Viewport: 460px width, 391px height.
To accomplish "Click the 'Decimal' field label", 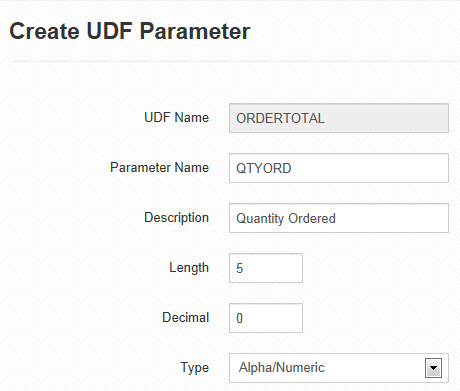I will (x=186, y=318).
